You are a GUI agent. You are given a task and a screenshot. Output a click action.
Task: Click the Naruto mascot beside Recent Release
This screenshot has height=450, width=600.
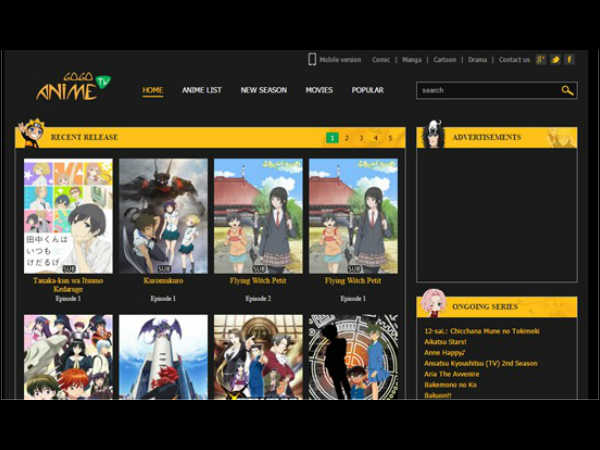pyautogui.click(x=32, y=134)
